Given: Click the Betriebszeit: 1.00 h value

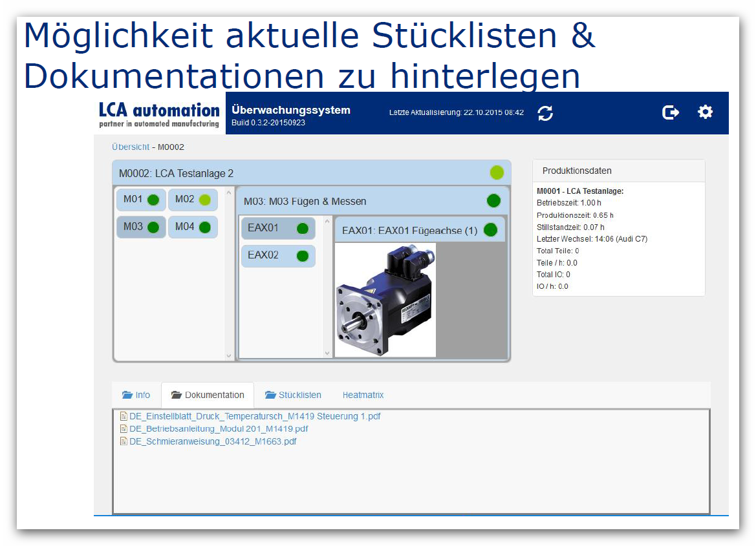Looking at the screenshot, I should (x=569, y=203).
